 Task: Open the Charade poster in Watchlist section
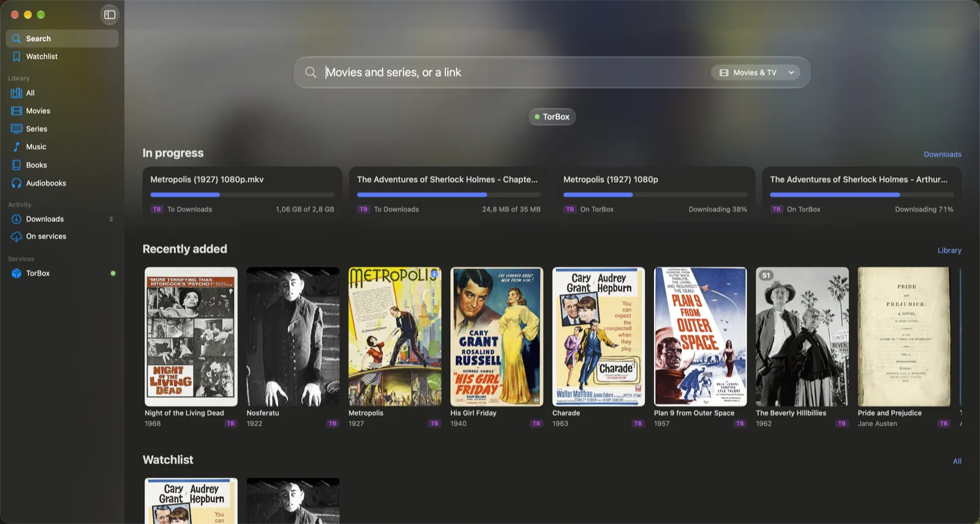(x=191, y=501)
